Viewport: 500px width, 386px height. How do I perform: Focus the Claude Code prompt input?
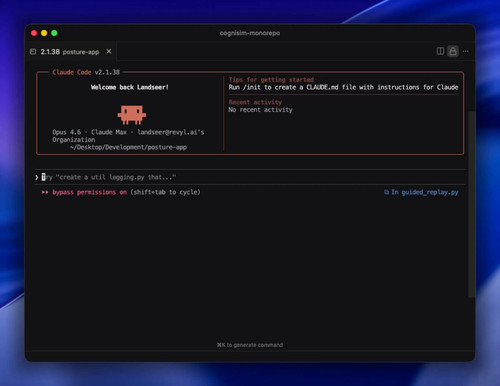click(250, 177)
